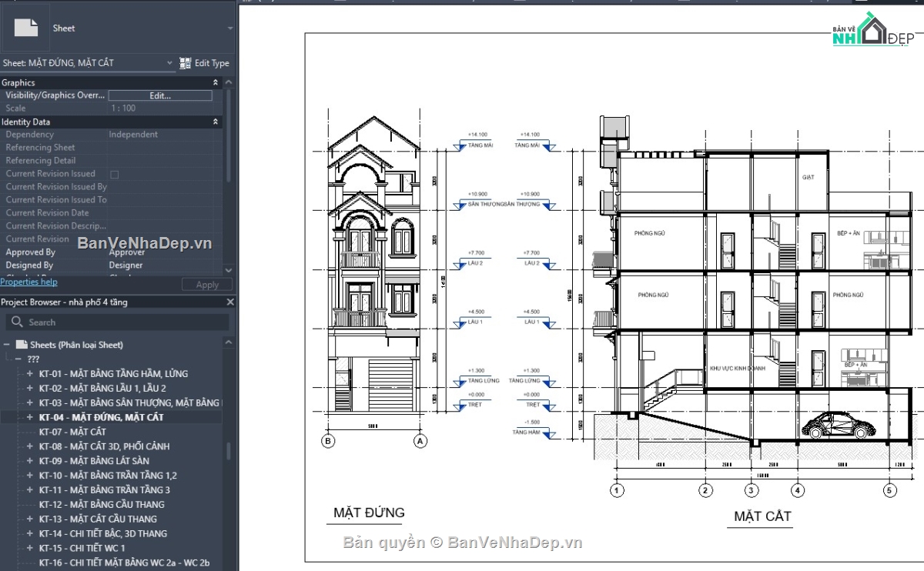Select grid bubble 1 in section view
The height and width of the screenshot is (571, 924).
tap(616, 489)
